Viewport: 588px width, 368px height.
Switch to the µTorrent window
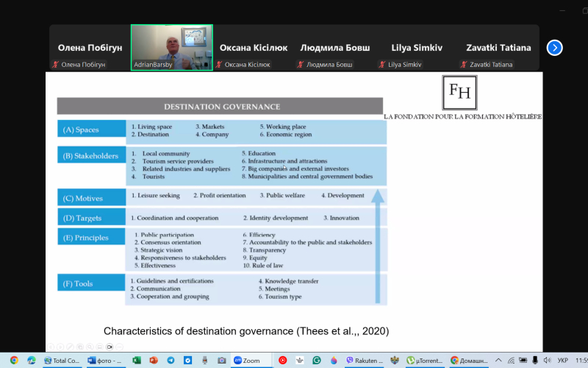point(425,361)
